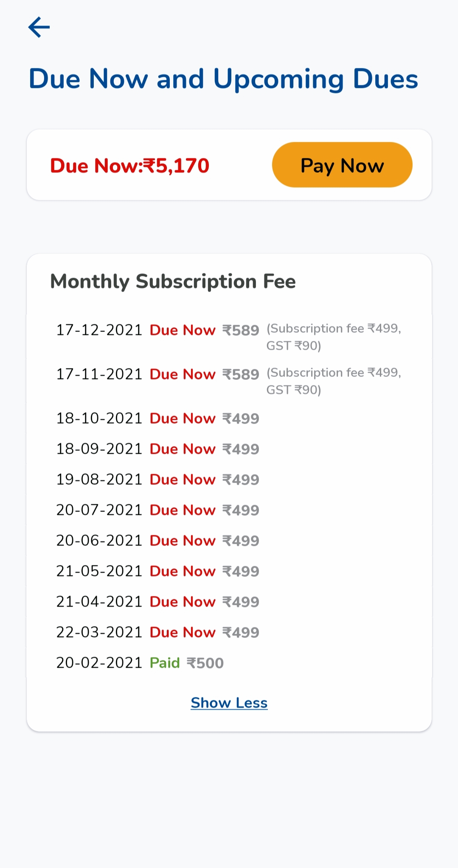Choose the 21-05-2021 due row
Viewport: 458px width, 868px height.
pyautogui.click(x=157, y=571)
